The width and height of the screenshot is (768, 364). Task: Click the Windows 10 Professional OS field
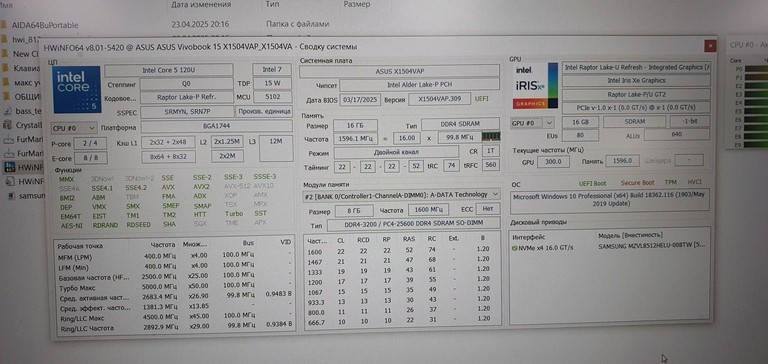pos(610,200)
